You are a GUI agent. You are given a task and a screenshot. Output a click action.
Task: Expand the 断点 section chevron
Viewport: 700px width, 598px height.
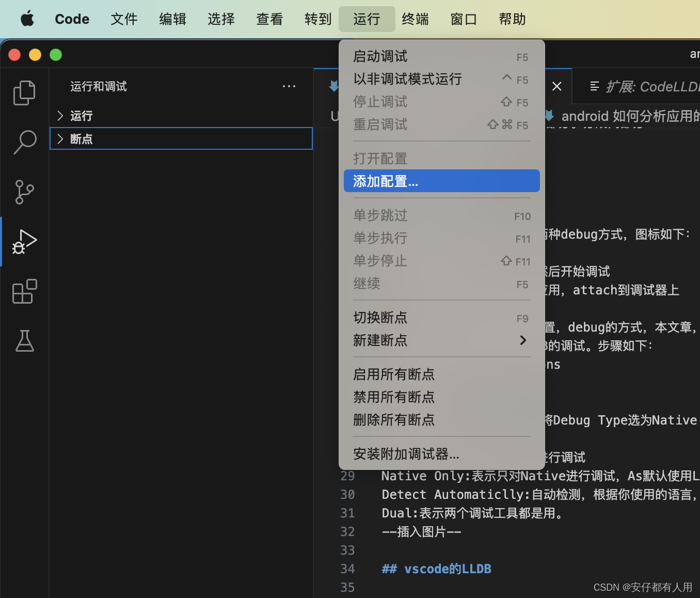click(60, 139)
